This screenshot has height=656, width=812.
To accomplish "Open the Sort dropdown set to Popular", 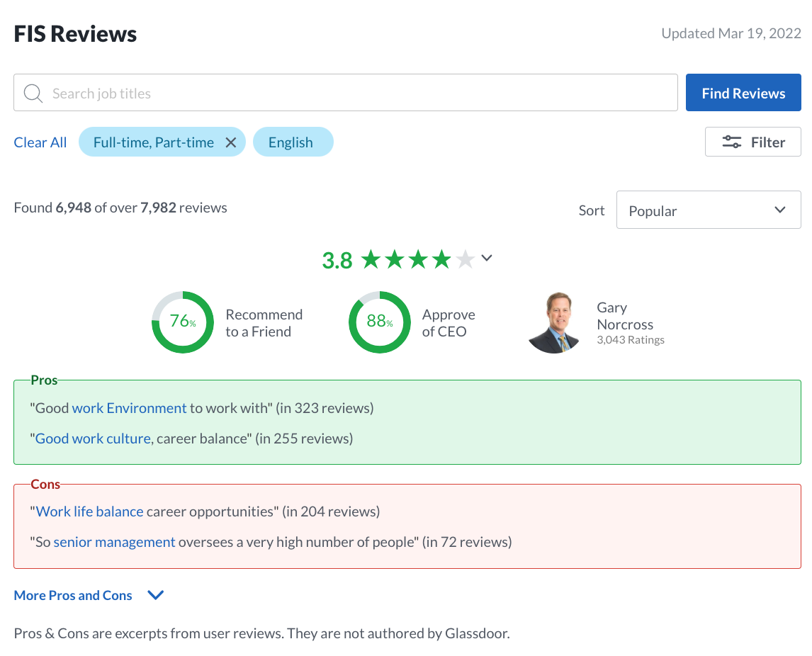I will click(x=709, y=210).
